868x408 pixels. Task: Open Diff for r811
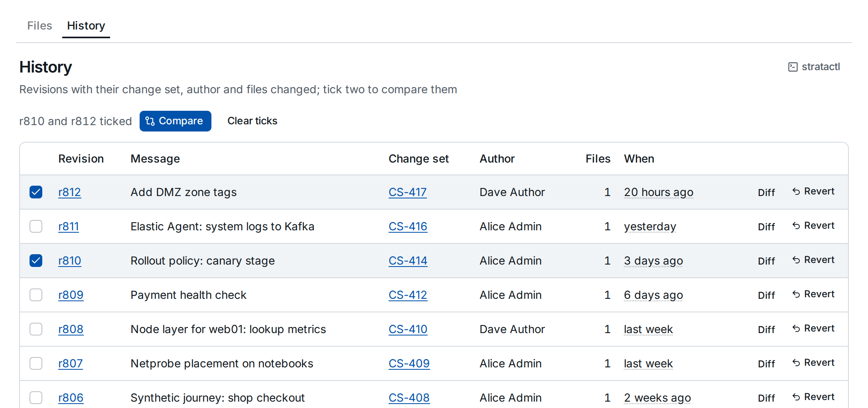tap(766, 227)
